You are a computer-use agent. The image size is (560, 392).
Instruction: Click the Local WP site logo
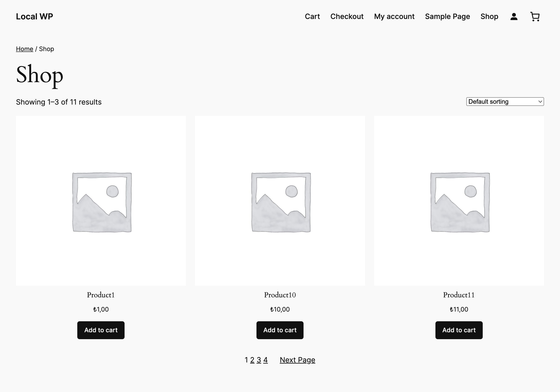click(34, 16)
